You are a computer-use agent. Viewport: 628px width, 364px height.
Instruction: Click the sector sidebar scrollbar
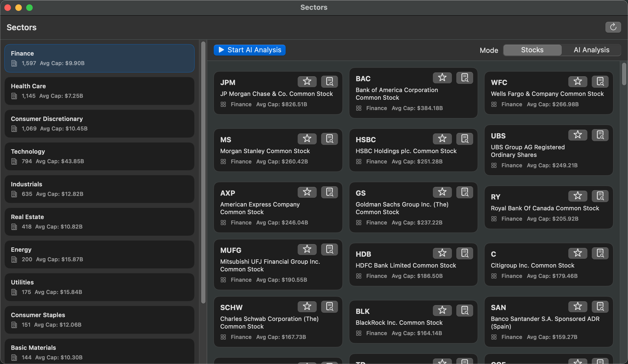pos(203,172)
